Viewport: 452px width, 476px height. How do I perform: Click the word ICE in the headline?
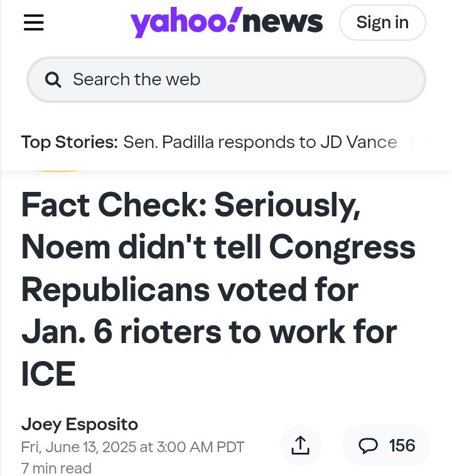[x=48, y=374]
